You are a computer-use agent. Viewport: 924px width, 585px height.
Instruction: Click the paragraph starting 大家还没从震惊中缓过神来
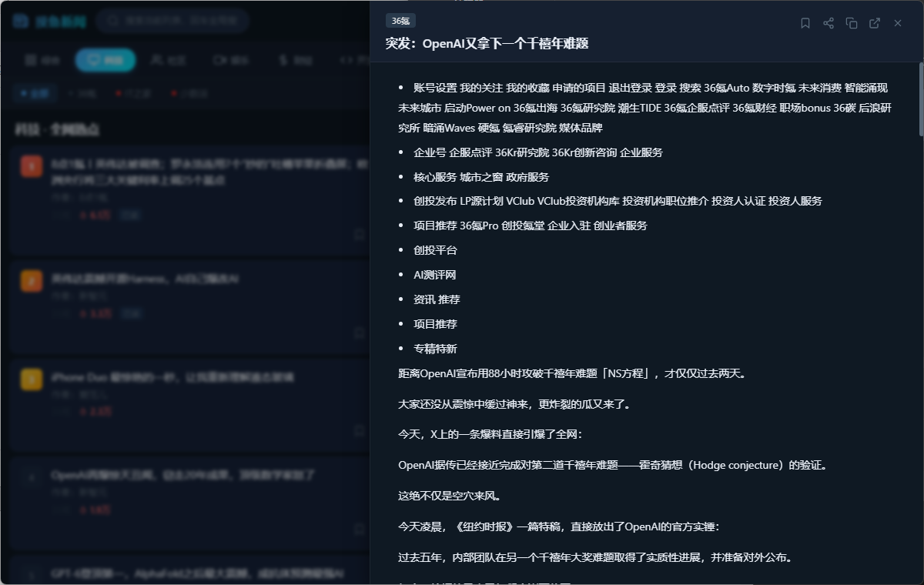514,403
